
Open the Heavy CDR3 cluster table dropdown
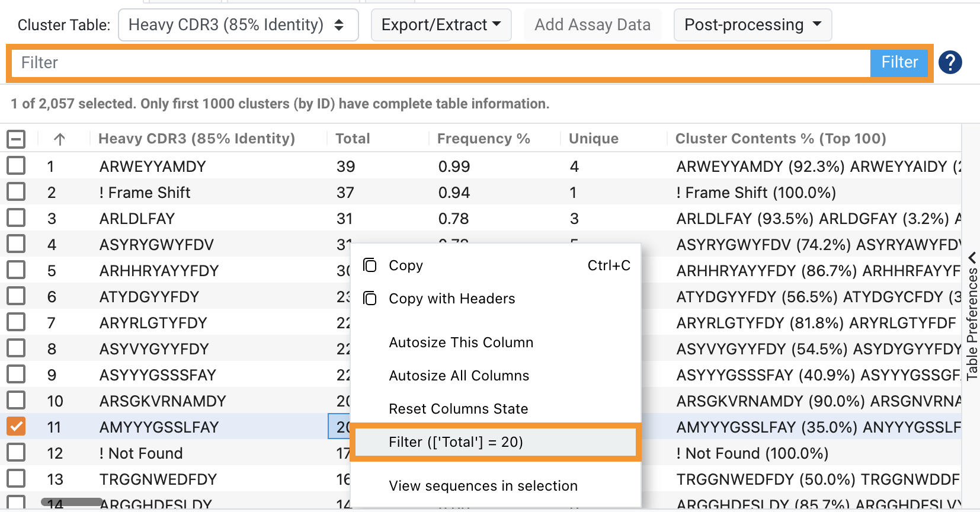238,25
